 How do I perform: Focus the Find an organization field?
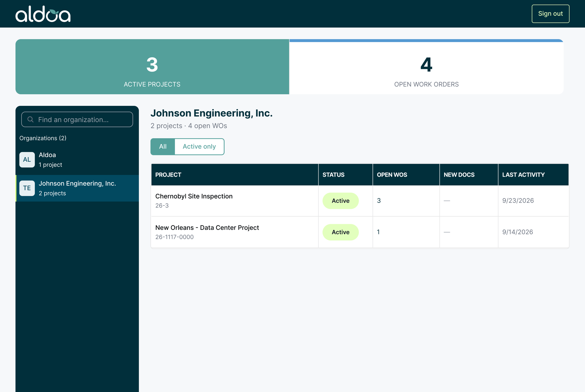[77, 119]
